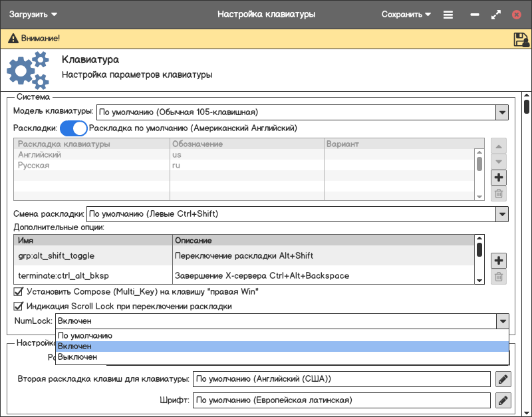Click the second layout field input
Image resolution: width=532 pixels, height=417 pixels.
[341, 379]
